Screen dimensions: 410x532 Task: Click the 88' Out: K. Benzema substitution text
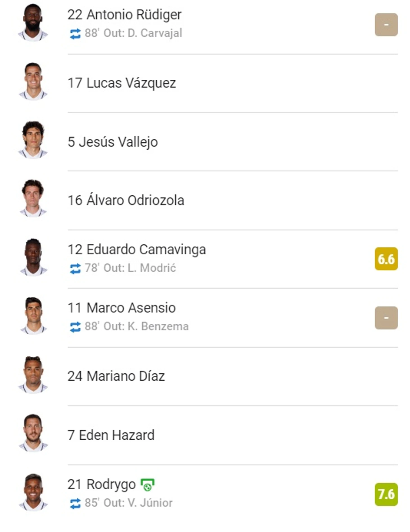pyautogui.click(x=136, y=326)
